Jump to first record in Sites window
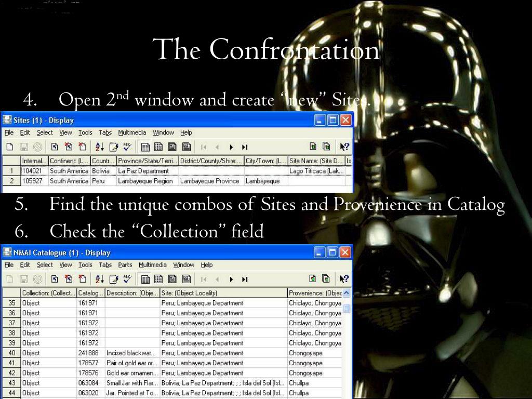Screen dimensions: 532x399 click(204, 147)
